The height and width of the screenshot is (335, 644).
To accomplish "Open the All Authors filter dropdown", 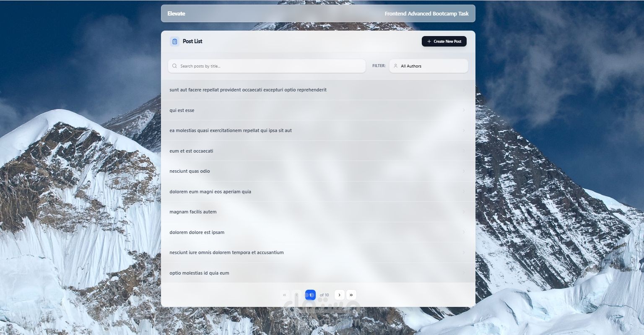I will [428, 66].
